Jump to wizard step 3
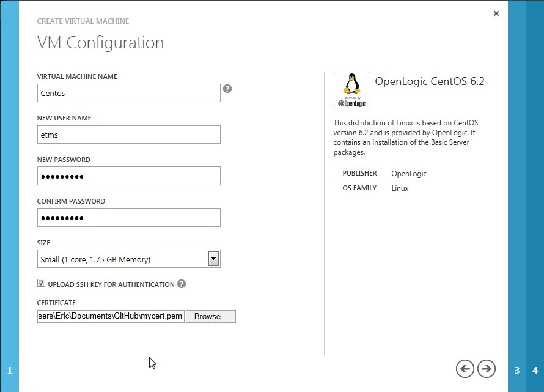 pos(516,370)
